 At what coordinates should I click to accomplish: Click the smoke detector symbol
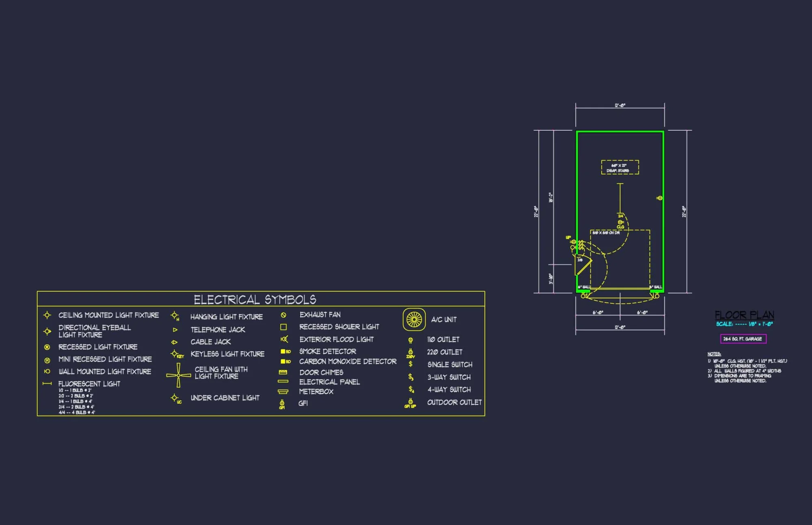[x=283, y=351]
